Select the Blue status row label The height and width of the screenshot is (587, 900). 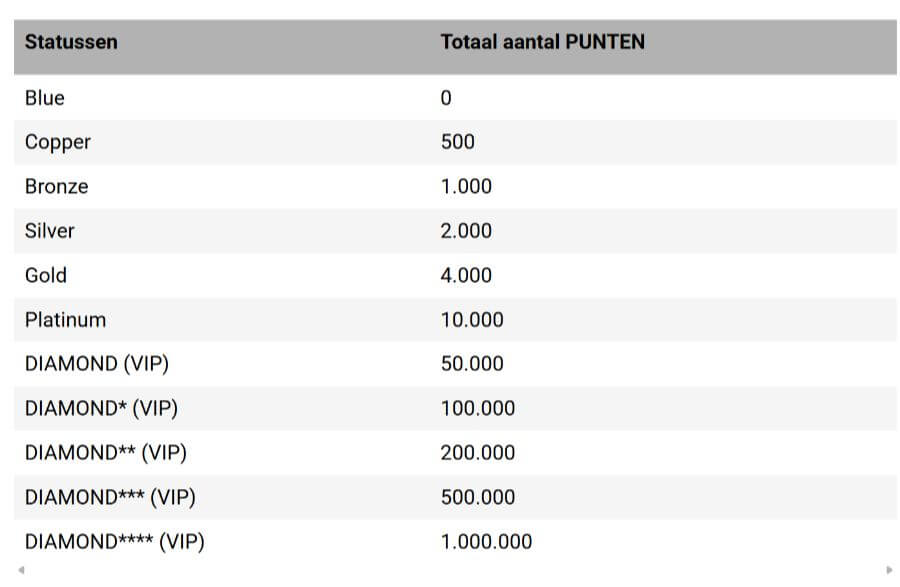pyautogui.click(x=45, y=98)
